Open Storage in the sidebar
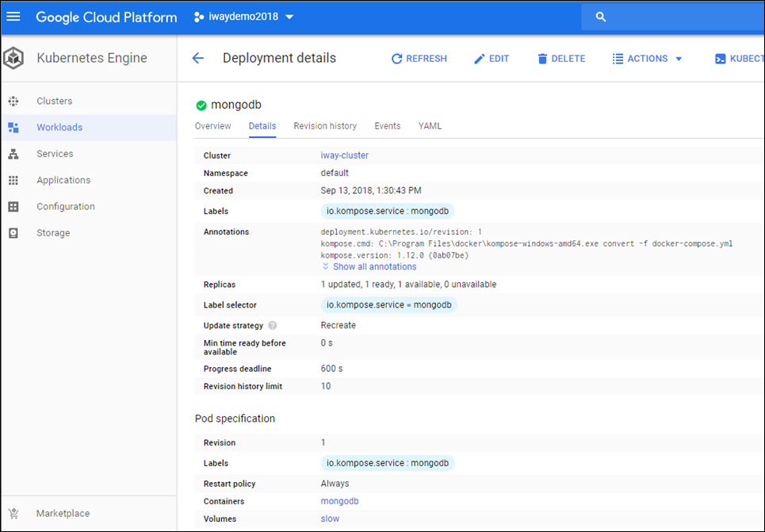Screen dimensions: 765x532 point(89,233)
